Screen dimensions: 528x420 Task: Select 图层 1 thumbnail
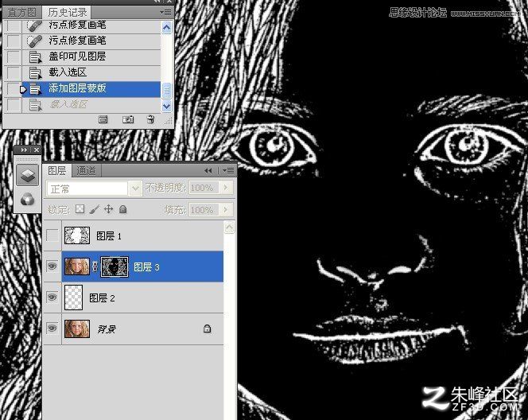(77, 235)
